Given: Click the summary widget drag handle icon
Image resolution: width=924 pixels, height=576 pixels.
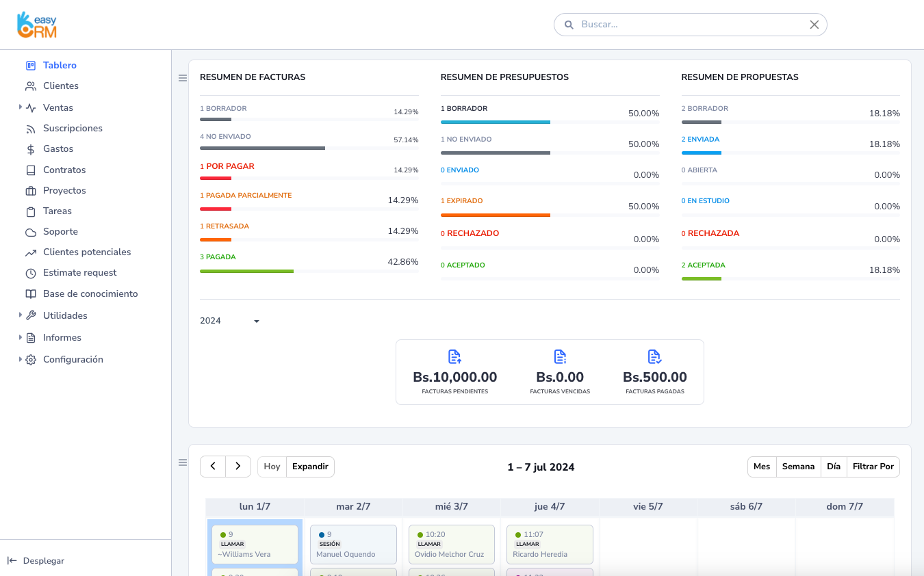Looking at the screenshot, I should 183,78.
